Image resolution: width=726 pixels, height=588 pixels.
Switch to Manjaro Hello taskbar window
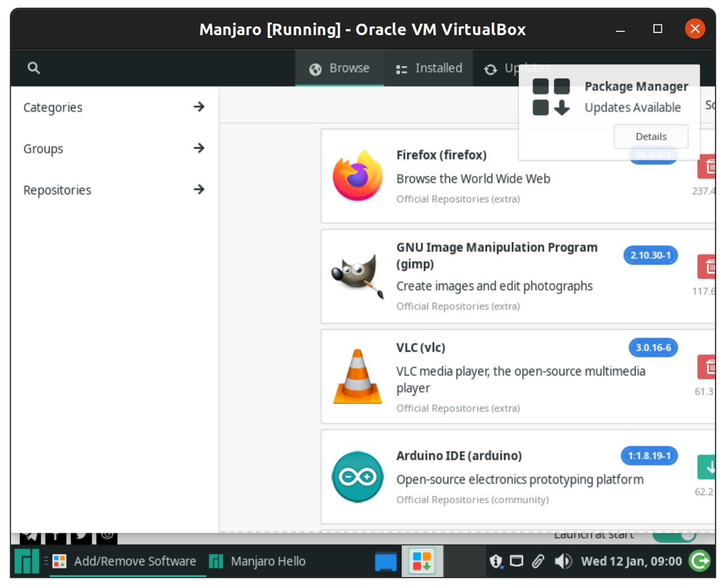point(258,561)
